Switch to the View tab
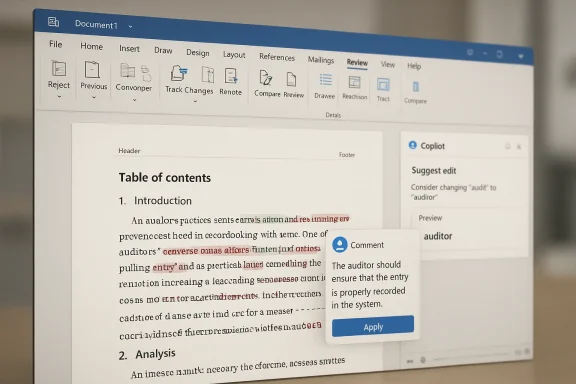Viewport: 576px width, 384px height. [388, 64]
